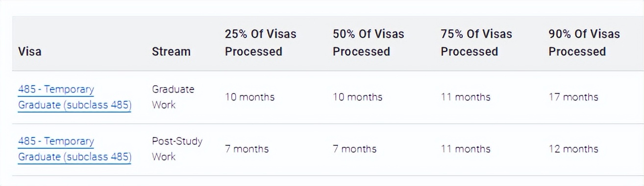The width and height of the screenshot is (644, 186).
Task: Click Post-Study Work 75% cell showing 11 months
Action: [x=465, y=149]
